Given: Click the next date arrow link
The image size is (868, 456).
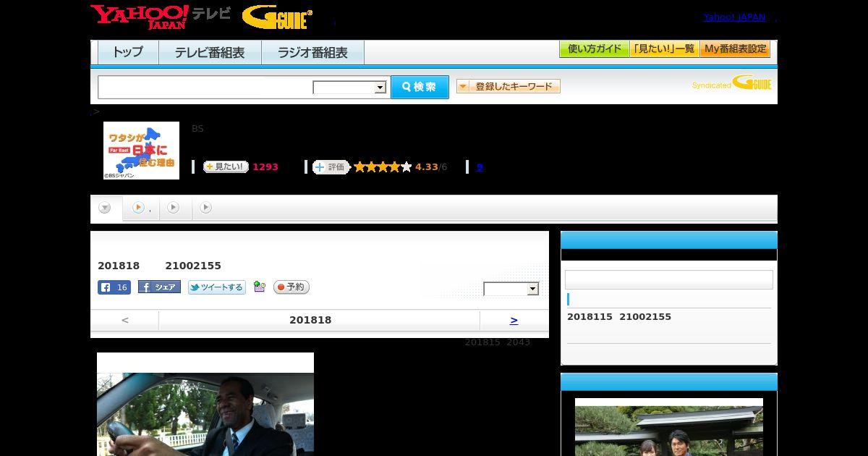Looking at the screenshot, I should click(514, 320).
